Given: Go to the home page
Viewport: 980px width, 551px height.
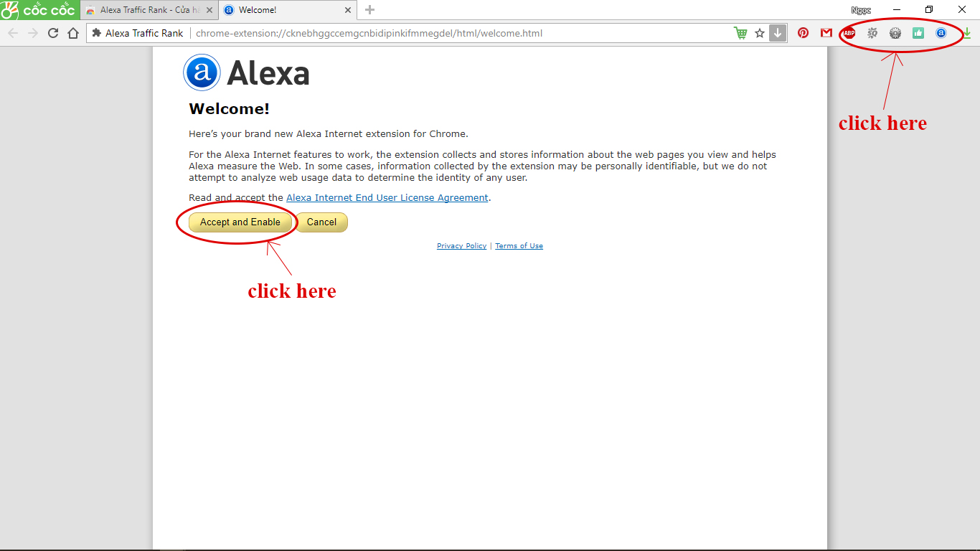Looking at the screenshot, I should [x=73, y=33].
